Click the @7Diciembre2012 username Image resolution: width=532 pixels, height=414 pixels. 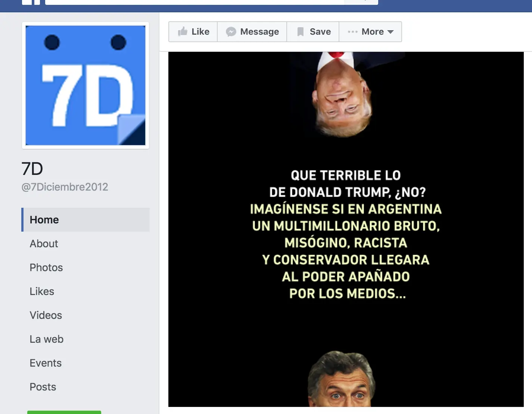click(65, 187)
